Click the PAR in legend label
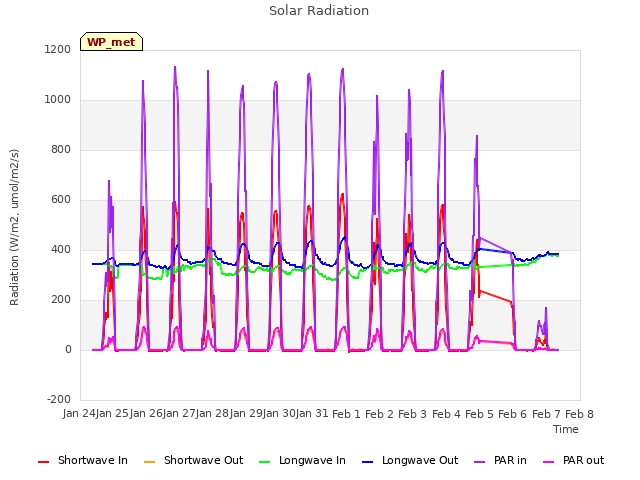 tap(510, 460)
